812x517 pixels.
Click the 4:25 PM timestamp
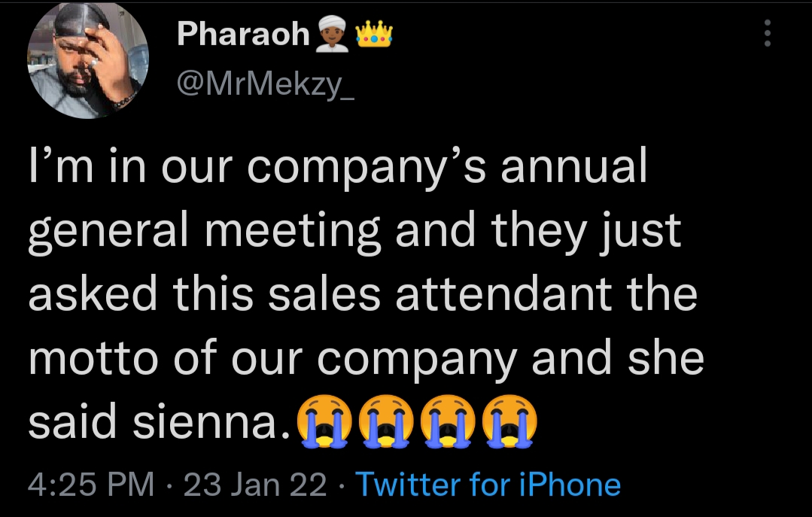(91, 484)
